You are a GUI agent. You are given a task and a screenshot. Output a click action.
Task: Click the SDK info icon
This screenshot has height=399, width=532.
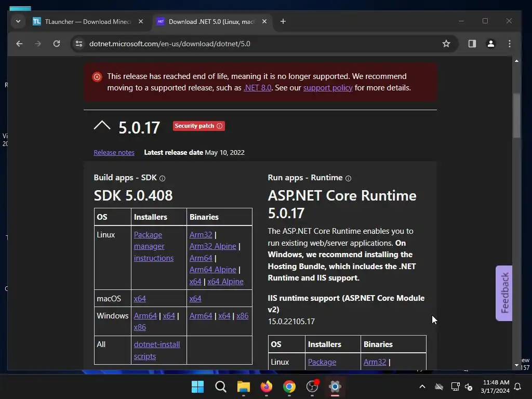tap(162, 179)
